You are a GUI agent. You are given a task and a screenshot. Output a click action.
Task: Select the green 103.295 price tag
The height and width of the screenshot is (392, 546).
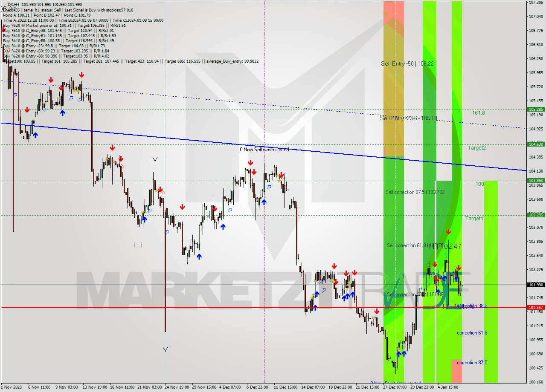536,215
